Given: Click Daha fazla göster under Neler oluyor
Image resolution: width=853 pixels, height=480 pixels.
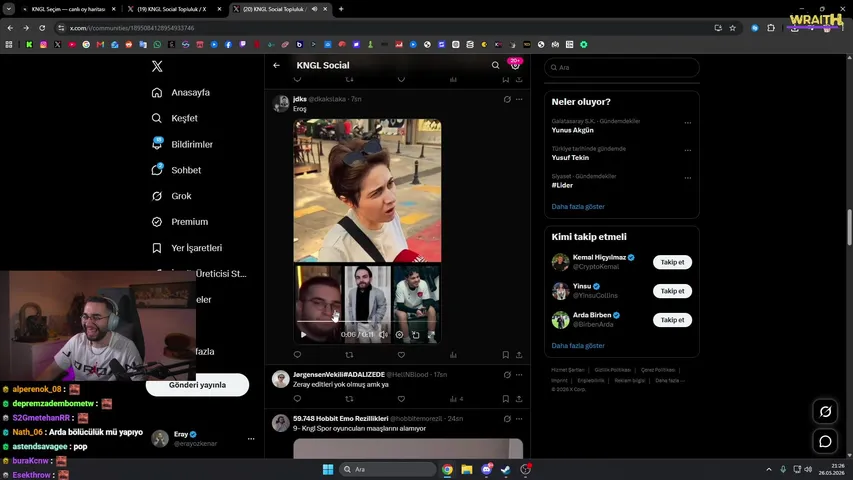Looking at the screenshot, I should (x=578, y=206).
